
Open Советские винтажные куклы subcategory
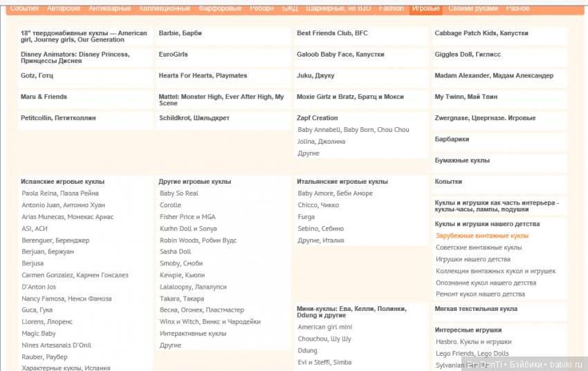click(x=478, y=247)
